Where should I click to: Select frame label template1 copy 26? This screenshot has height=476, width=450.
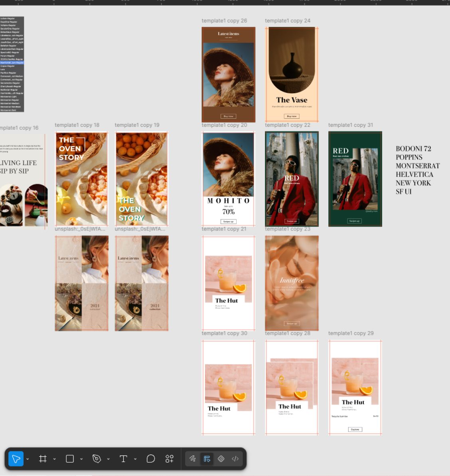click(x=224, y=21)
